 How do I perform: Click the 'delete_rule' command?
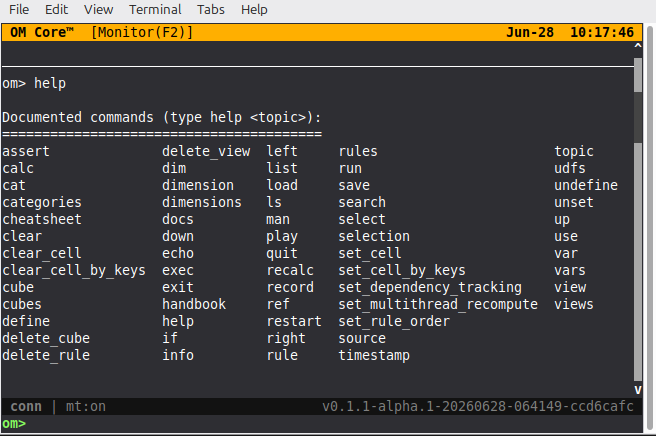click(x=46, y=355)
